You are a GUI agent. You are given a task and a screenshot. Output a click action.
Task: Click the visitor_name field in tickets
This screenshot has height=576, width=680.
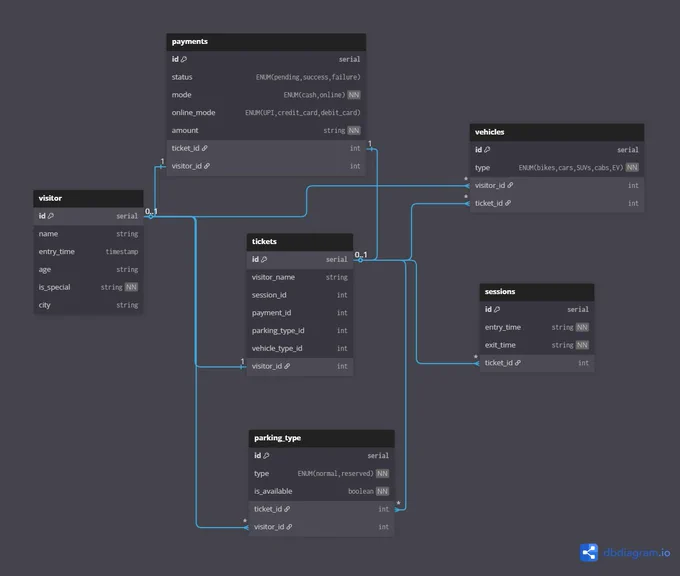(300, 277)
